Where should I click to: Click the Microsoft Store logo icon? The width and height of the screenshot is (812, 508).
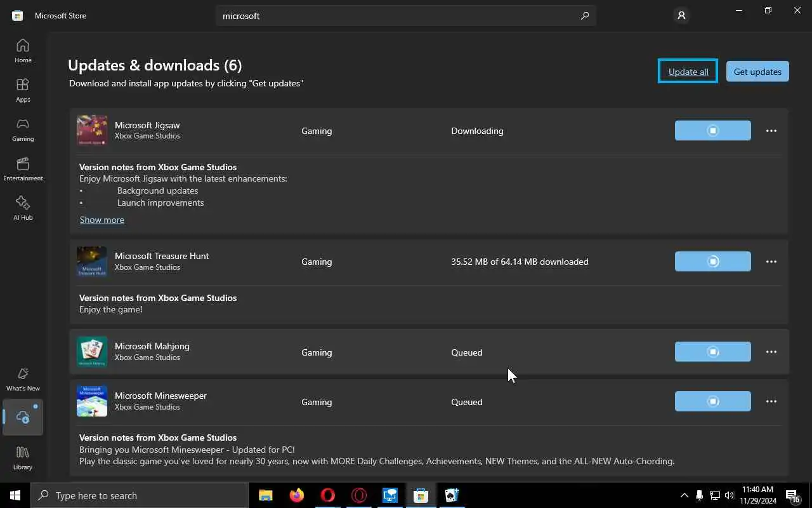tap(18, 16)
